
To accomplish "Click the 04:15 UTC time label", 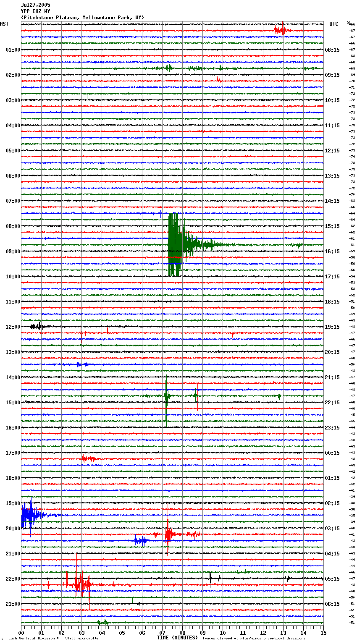I will (x=332, y=554).
